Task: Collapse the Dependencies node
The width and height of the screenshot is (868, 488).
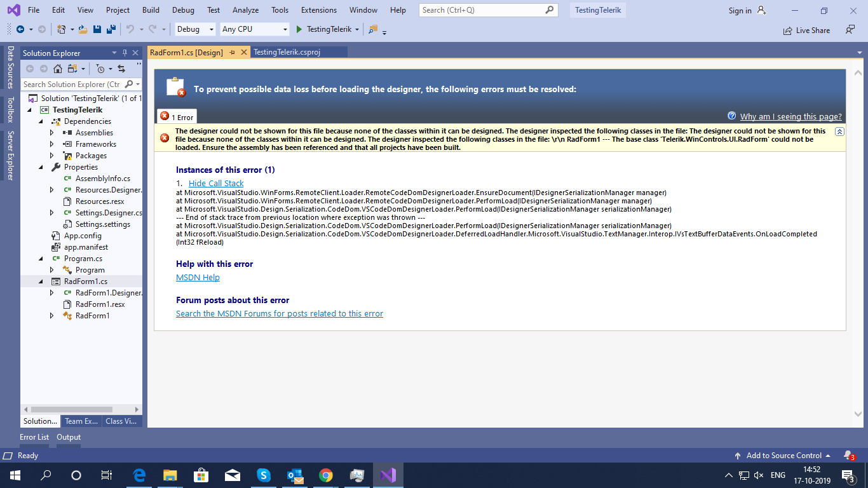Action: click(x=41, y=121)
